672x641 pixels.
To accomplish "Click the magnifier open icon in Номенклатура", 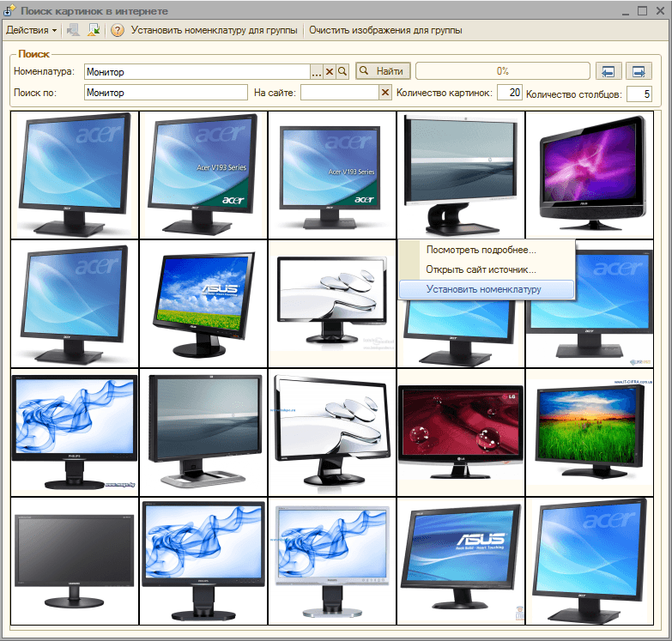I will coord(342,72).
